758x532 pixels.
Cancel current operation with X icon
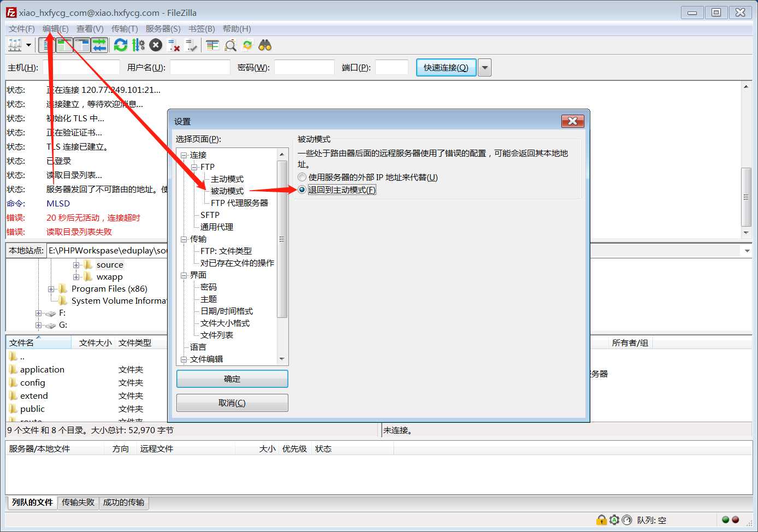[x=156, y=45]
